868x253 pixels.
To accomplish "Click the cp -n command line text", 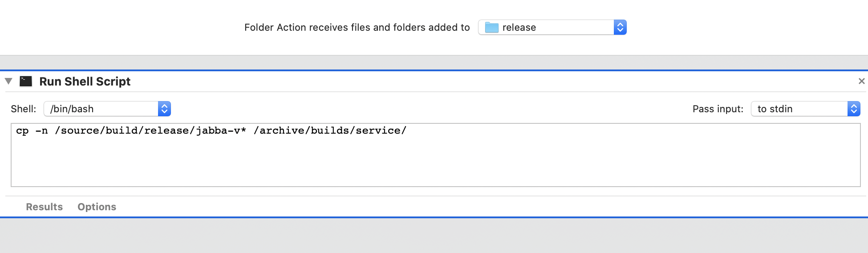I will (211, 131).
